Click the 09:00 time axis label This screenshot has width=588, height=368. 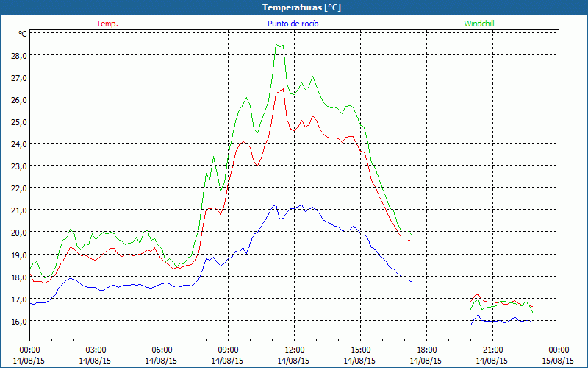pos(228,350)
